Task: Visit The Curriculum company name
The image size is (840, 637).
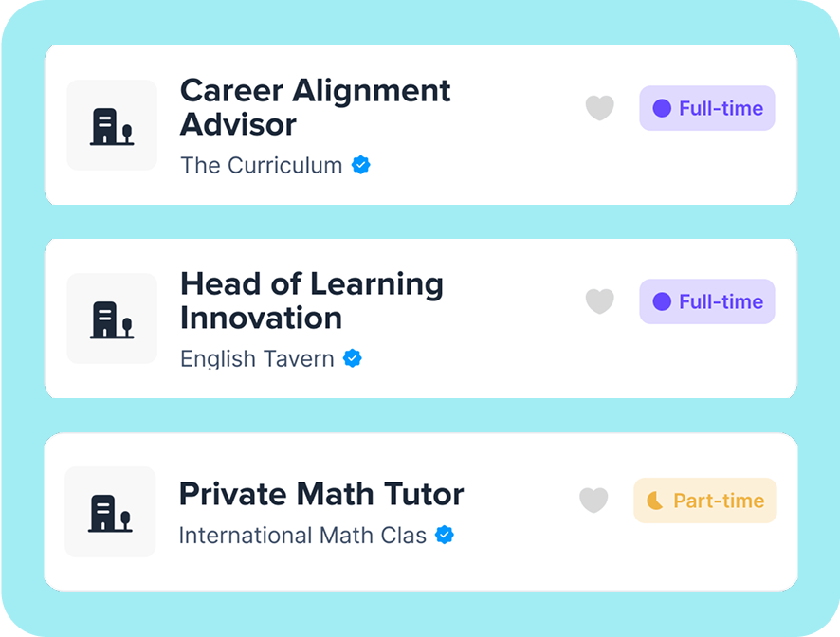Action: [x=262, y=166]
